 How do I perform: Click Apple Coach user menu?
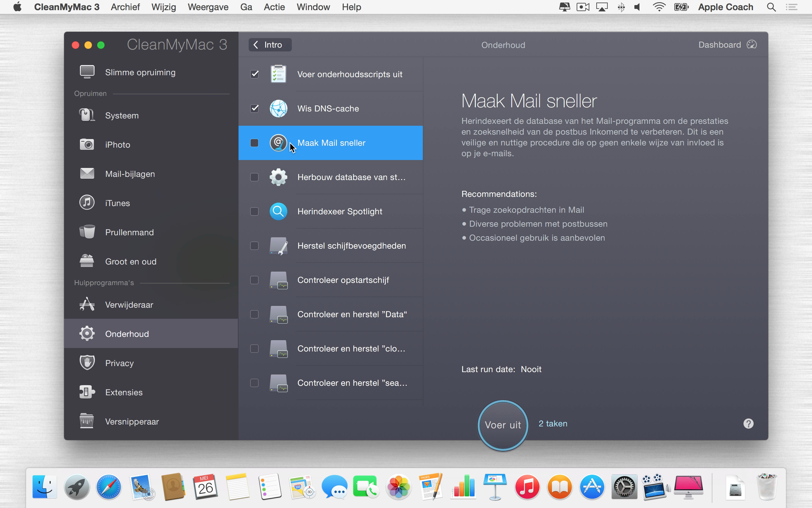coord(725,7)
